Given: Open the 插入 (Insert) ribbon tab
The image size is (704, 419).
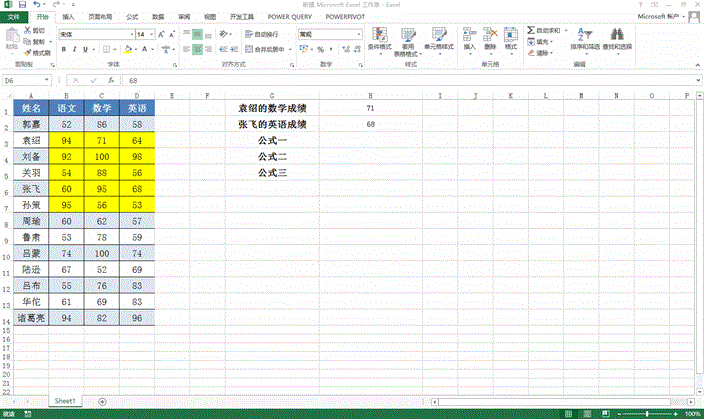Looking at the screenshot, I should (67, 17).
